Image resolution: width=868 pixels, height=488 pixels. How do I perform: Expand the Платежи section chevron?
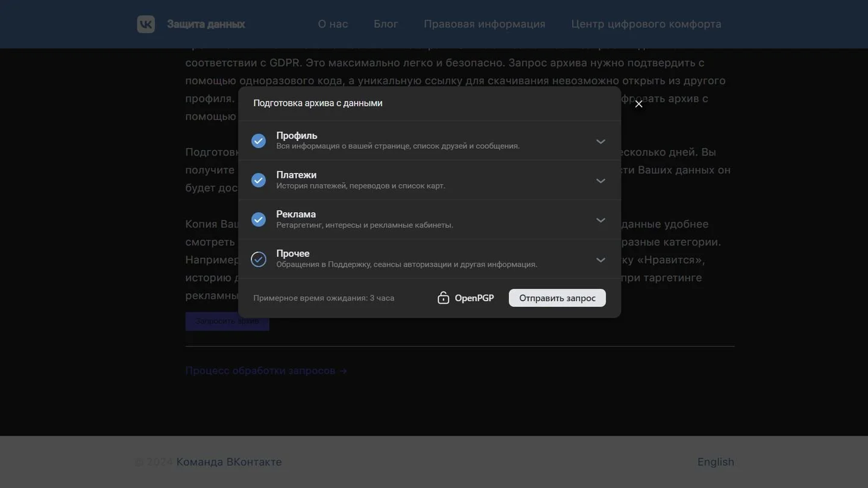pyautogui.click(x=600, y=180)
